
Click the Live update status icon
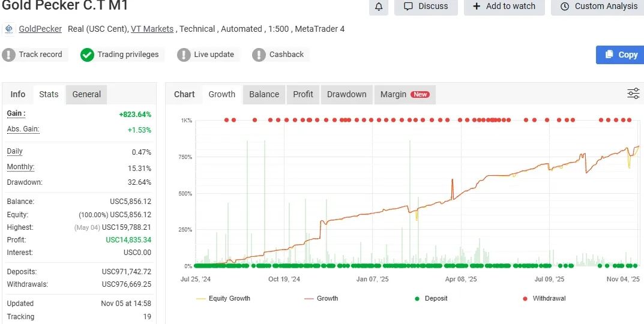pos(184,55)
